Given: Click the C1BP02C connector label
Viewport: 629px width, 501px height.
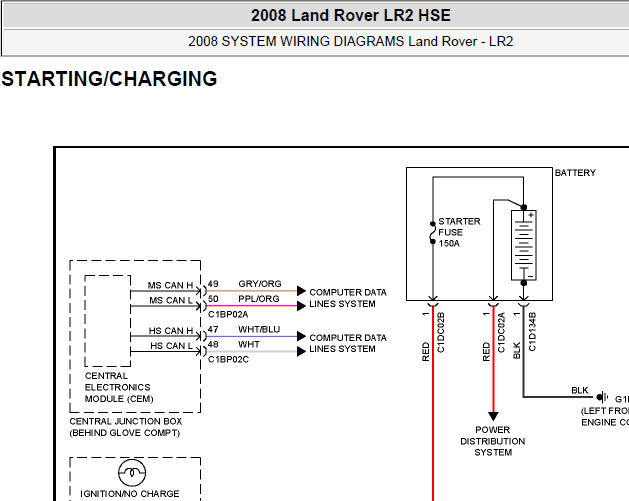Looking at the screenshot, I should (x=228, y=360).
